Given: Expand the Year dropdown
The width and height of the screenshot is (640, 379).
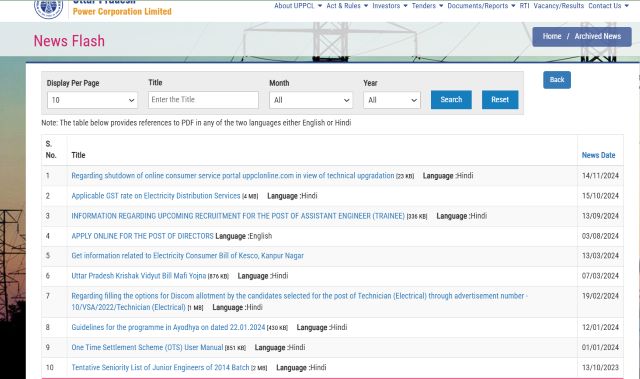Looking at the screenshot, I should 392,100.
